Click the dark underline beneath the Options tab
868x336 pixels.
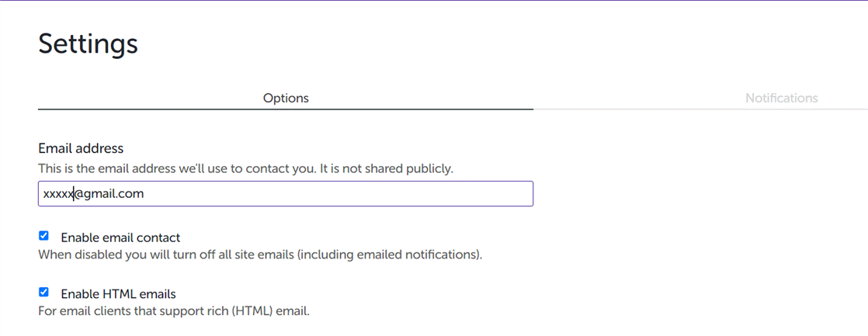click(x=286, y=109)
